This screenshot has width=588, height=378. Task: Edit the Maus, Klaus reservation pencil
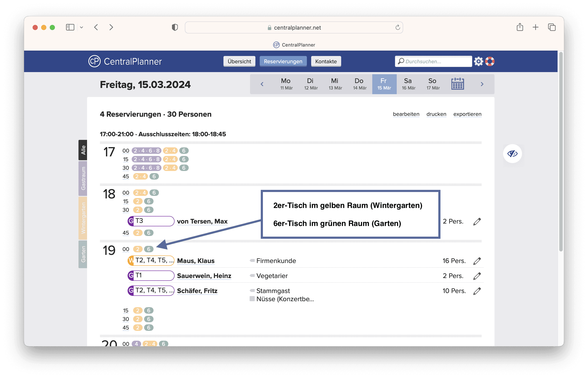tap(477, 261)
